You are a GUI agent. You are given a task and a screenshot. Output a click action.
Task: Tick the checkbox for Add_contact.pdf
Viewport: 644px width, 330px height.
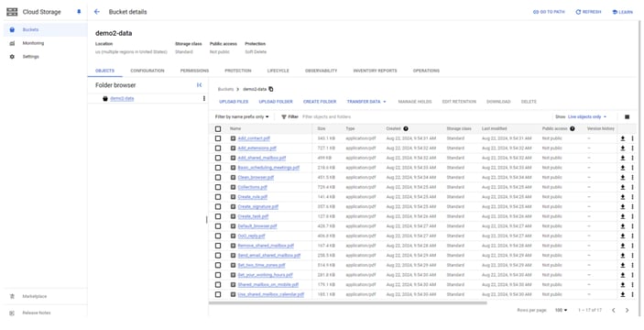pyautogui.click(x=218, y=138)
